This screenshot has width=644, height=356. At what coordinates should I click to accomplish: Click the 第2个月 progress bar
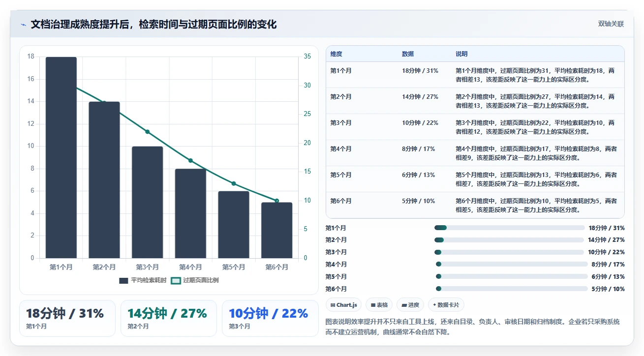(509, 240)
